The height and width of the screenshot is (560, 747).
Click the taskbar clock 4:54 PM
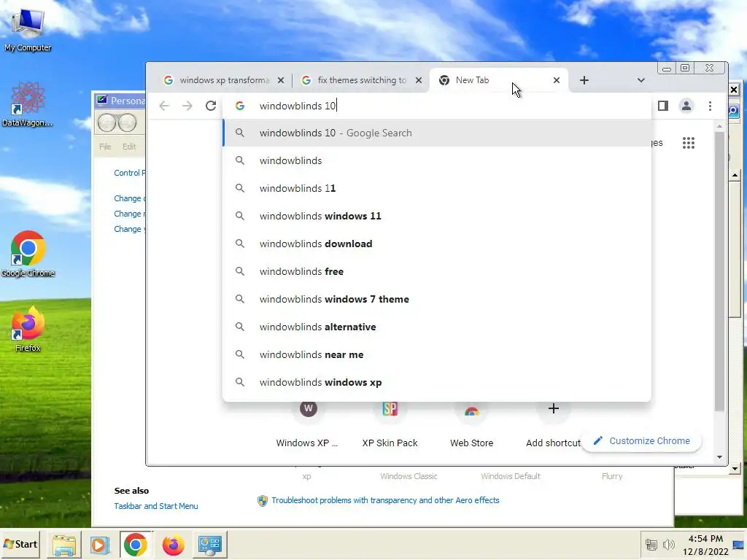click(705, 539)
